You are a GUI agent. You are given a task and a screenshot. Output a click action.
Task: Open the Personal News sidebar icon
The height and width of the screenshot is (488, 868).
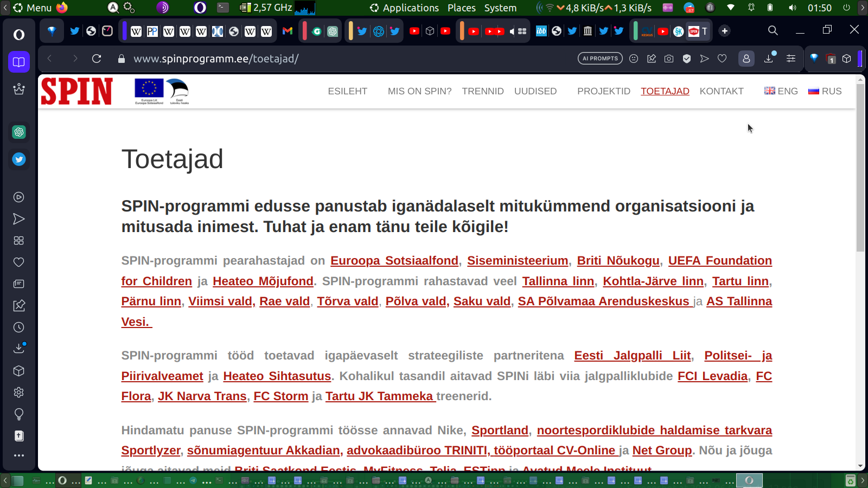click(x=19, y=284)
